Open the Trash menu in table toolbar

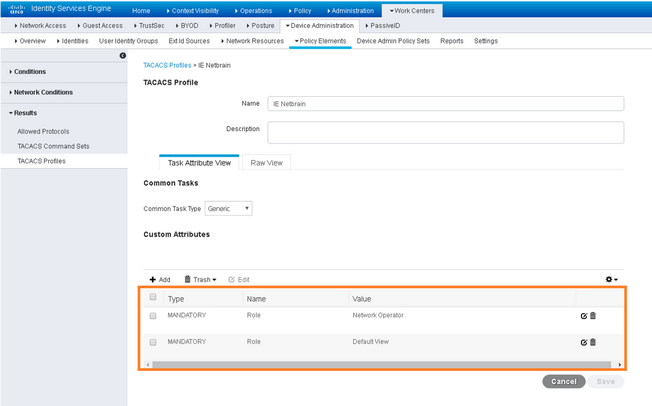click(x=200, y=280)
